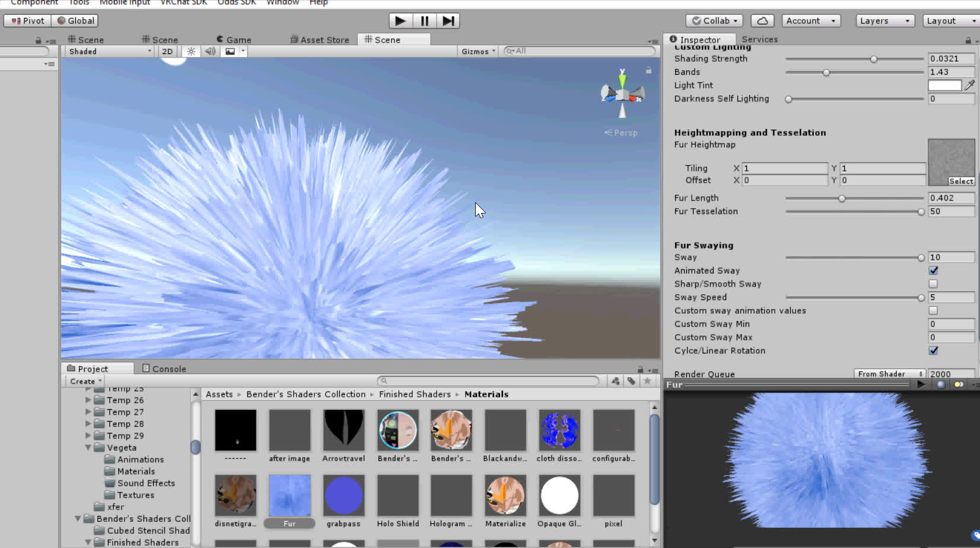980x548 pixels.
Task: Adjust the Fur Length slider
Action: pyautogui.click(x=842, y=199)
